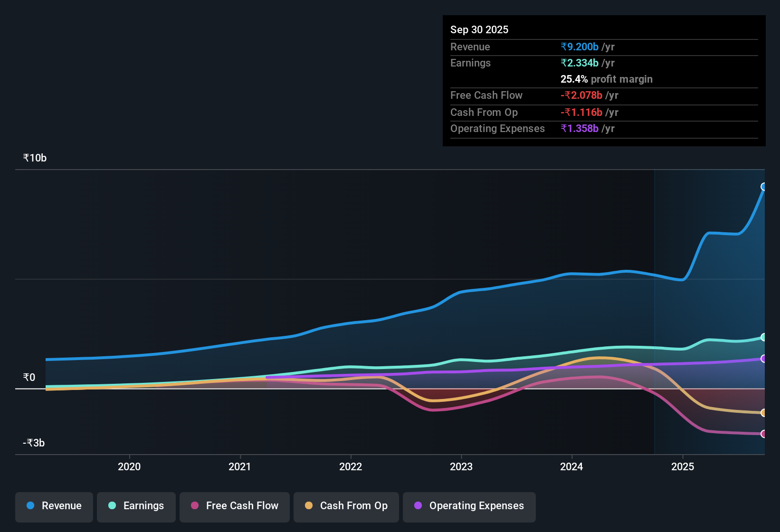Click the purple Operating Expenses legend dot

418,506
